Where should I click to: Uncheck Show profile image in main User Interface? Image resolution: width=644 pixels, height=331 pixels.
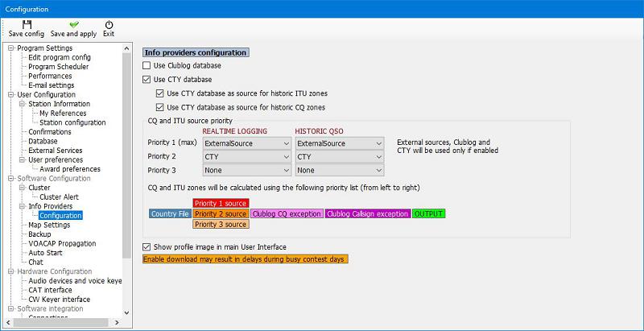coord(147,246)
